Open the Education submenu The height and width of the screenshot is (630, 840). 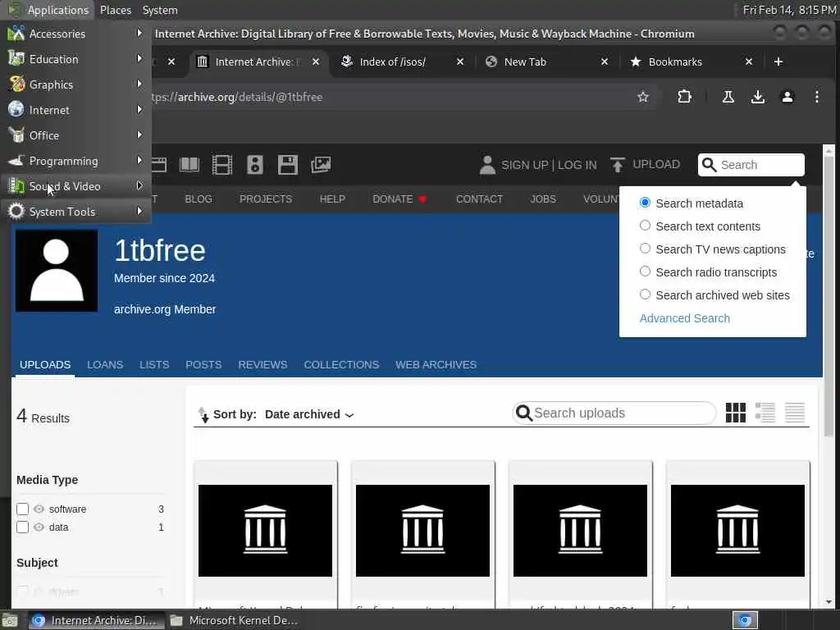point(75,59)
